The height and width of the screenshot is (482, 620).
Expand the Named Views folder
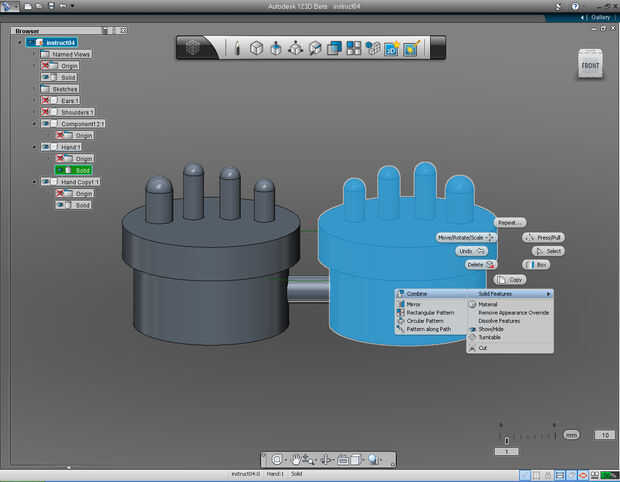pyautogui.click(x=34, y=54)
